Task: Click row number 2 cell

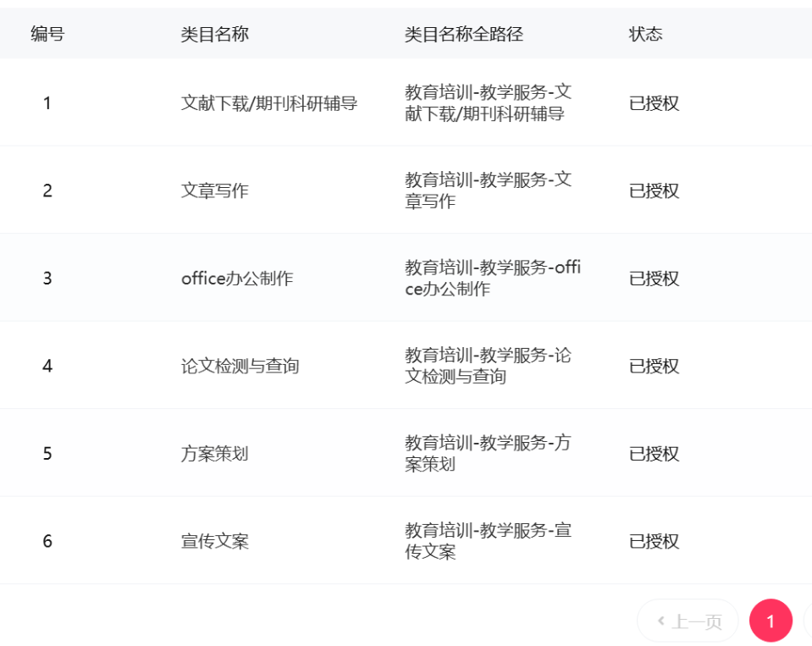Action: [x=47, y=190]
